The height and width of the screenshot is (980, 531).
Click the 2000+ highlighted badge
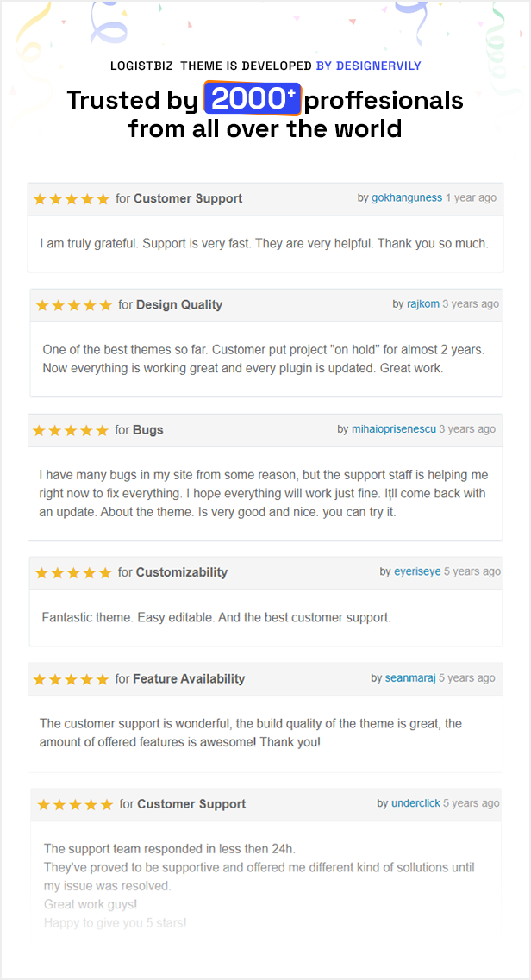[x=252, y=100]
